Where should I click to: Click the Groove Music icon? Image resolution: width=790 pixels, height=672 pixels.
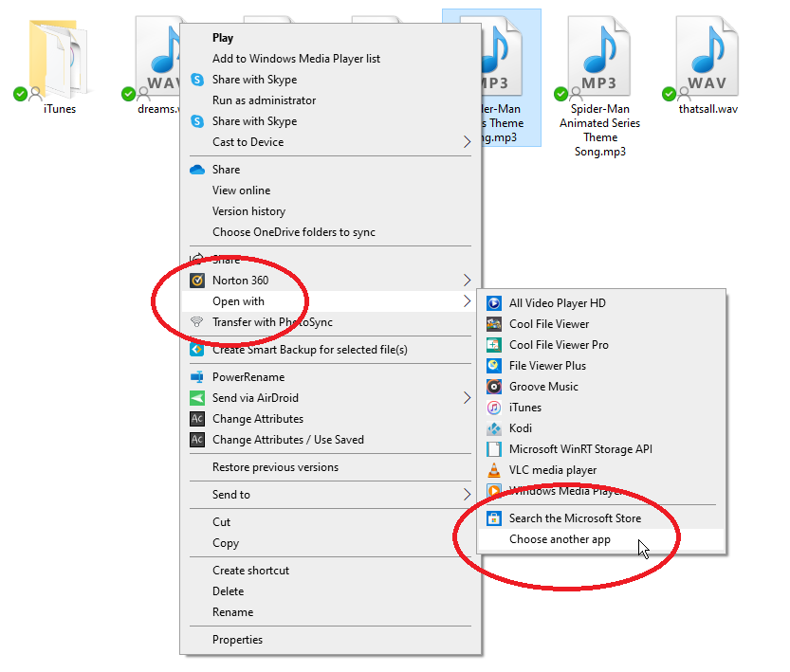click(494, 387)
